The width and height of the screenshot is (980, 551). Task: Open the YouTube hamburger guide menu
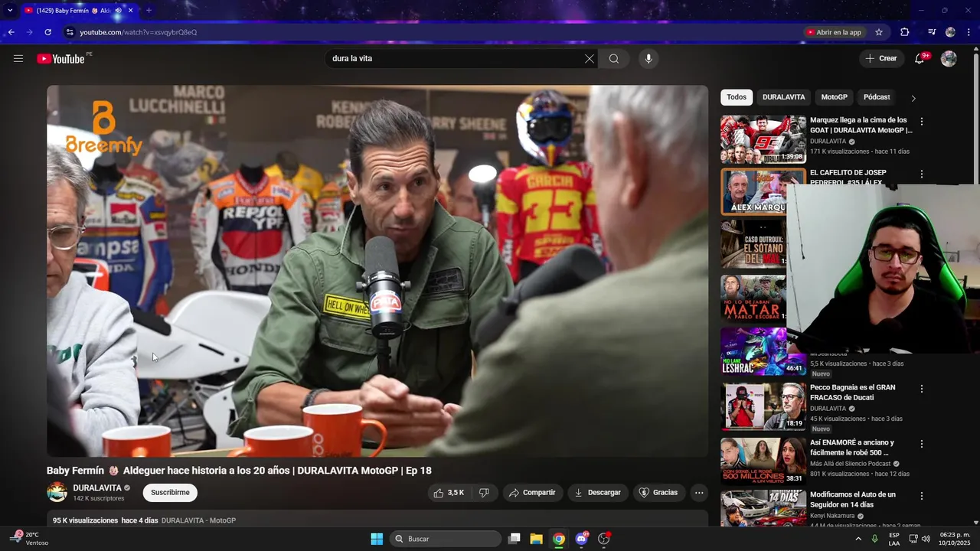pos(18,59)
